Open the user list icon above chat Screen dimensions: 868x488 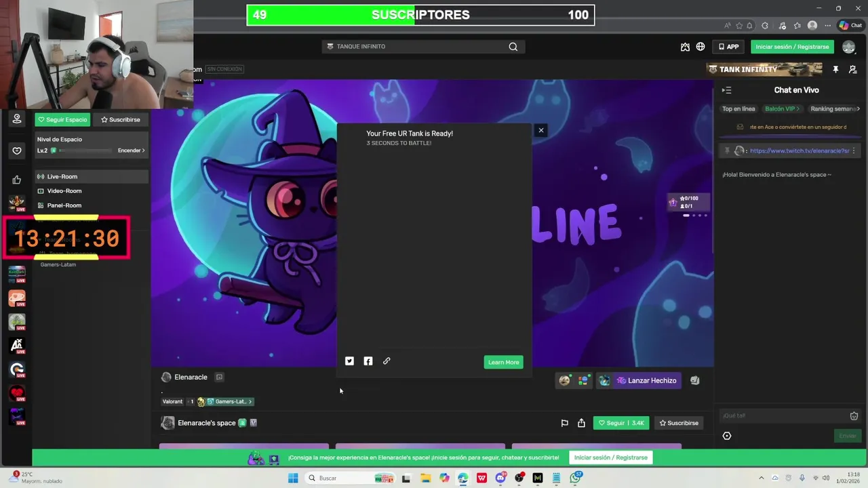click(852, 69)
